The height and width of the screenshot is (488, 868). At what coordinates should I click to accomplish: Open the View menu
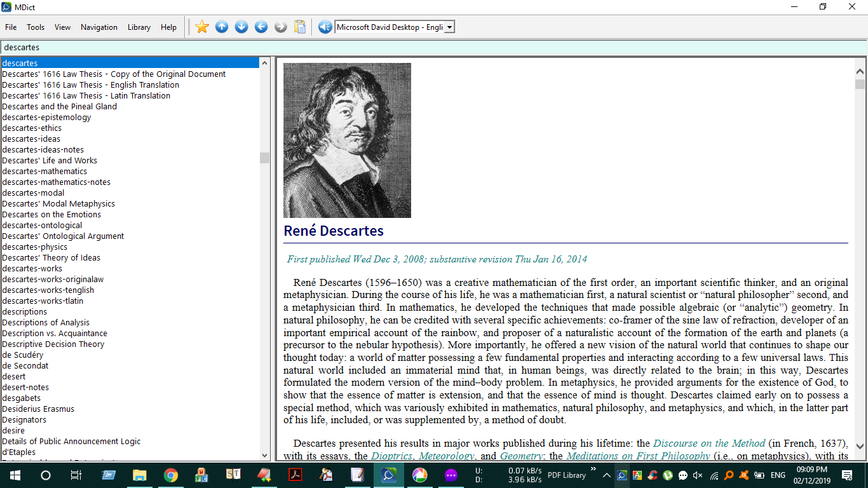62,27
